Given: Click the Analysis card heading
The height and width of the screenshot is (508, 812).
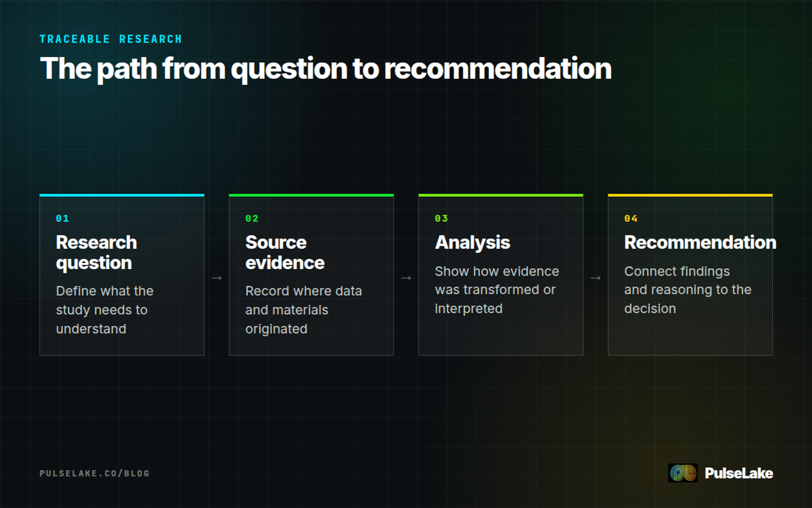Looking at the screenshot, I should coord(473,243).
